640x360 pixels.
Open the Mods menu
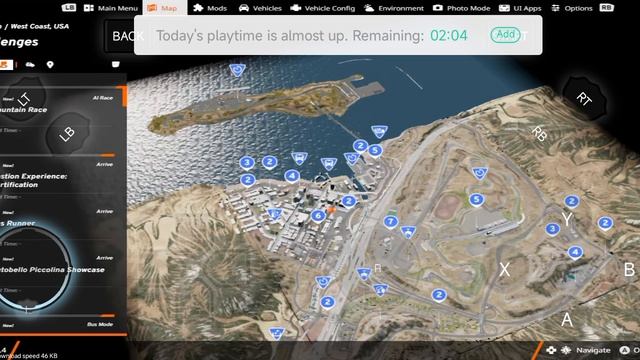[210, 8]
